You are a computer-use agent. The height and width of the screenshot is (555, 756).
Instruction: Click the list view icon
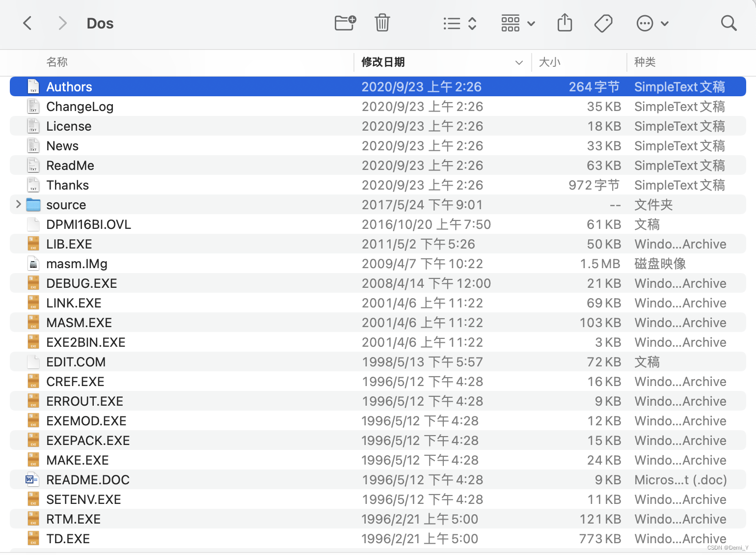(452, 23)
